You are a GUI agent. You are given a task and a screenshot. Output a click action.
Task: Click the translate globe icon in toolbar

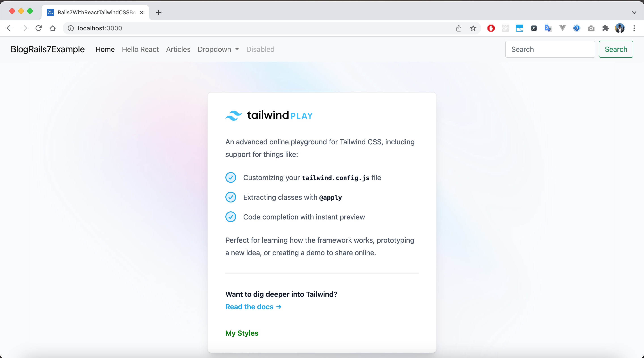548,28
